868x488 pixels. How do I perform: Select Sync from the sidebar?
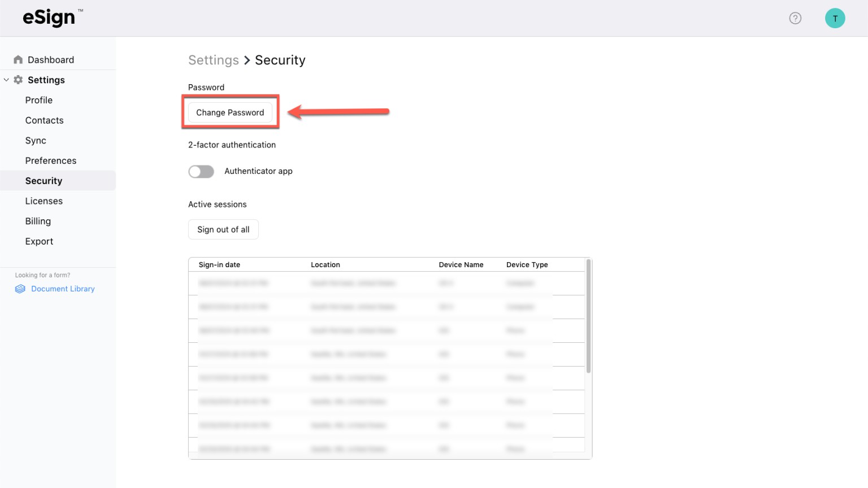click(x=36, y=140)
